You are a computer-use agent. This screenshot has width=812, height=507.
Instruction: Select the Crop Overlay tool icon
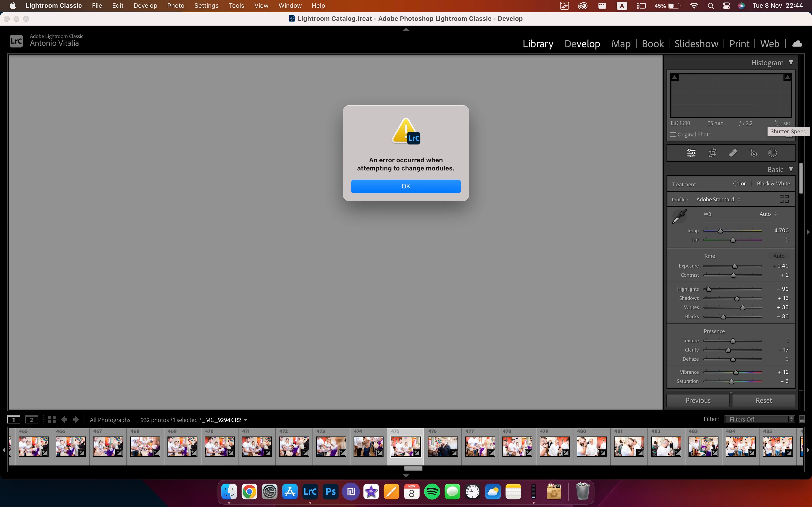712,153
